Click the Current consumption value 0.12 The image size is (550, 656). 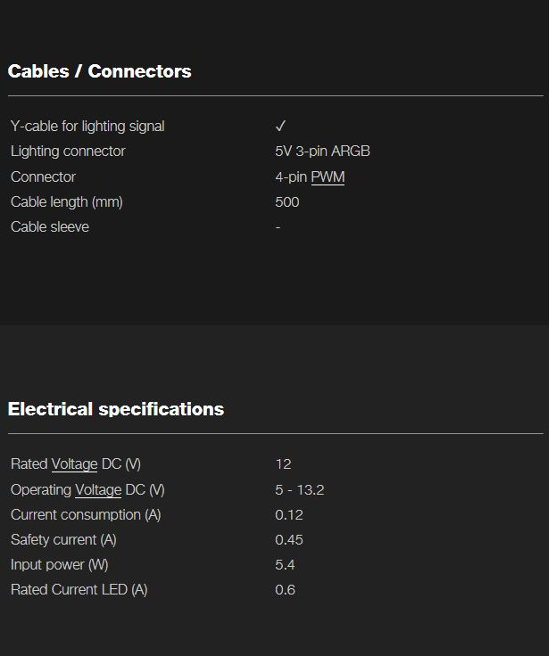[289, 515]
